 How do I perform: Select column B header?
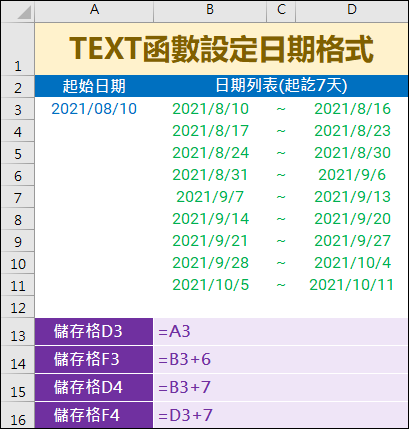pos(210,12)
